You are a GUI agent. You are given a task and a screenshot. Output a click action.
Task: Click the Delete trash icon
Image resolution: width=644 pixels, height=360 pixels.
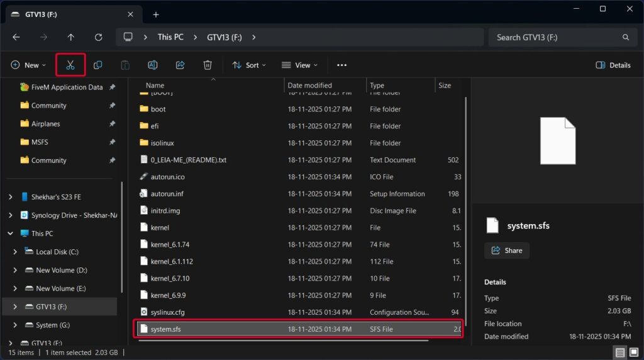[x=208, y=65]
